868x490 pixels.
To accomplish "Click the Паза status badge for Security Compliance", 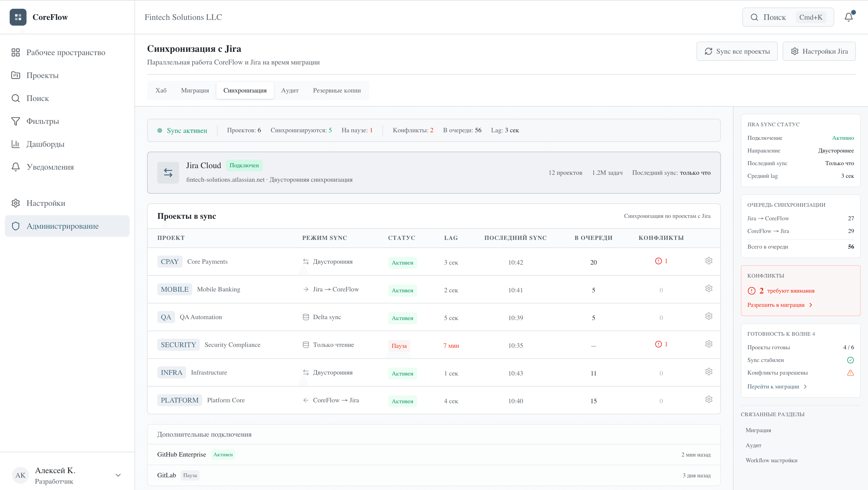I will coord(399,346).
